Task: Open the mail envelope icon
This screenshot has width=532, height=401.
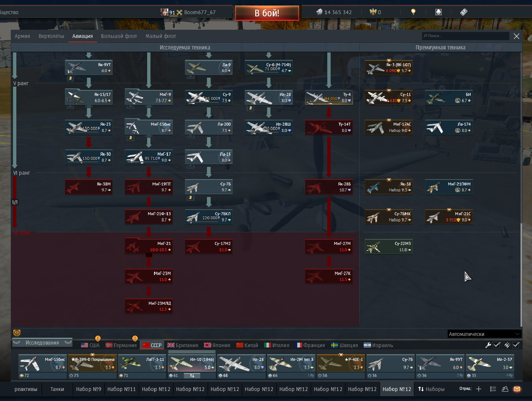Action: 517,389
